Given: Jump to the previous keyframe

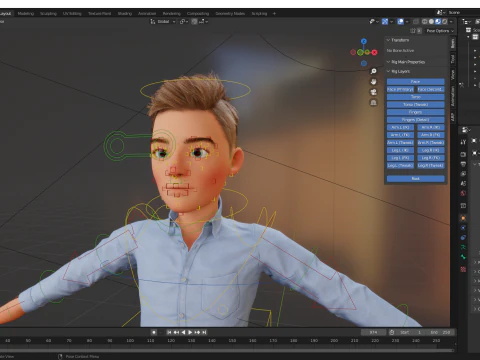Looking at the screenshot, I should coord(176,332).
